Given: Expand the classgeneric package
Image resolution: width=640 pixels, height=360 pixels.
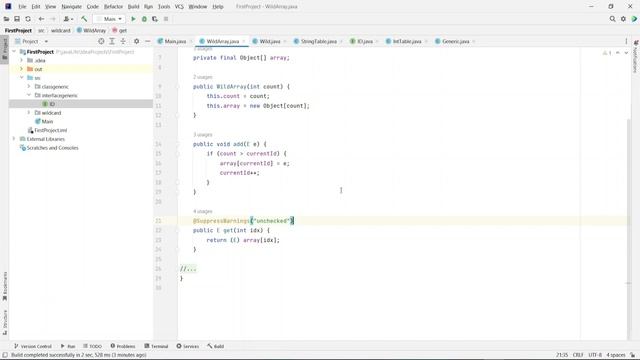Looking at the screenshot, I should 29,87.
